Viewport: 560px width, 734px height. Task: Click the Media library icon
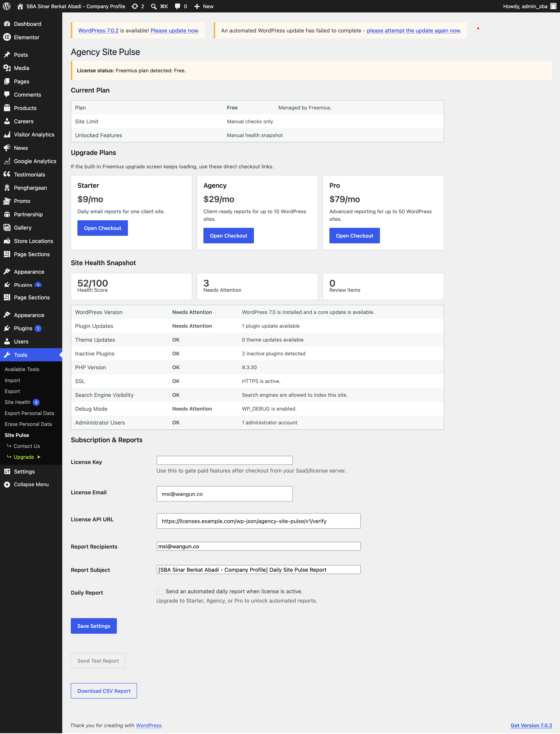[x=7, y=68]
